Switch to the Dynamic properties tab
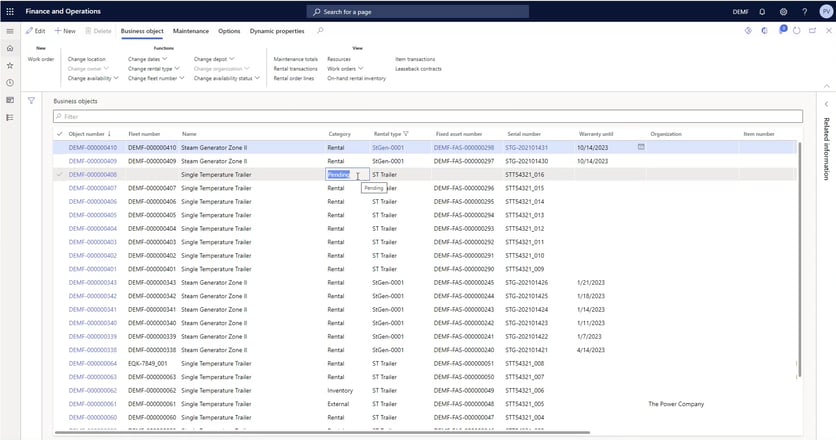 click(277, 31)
